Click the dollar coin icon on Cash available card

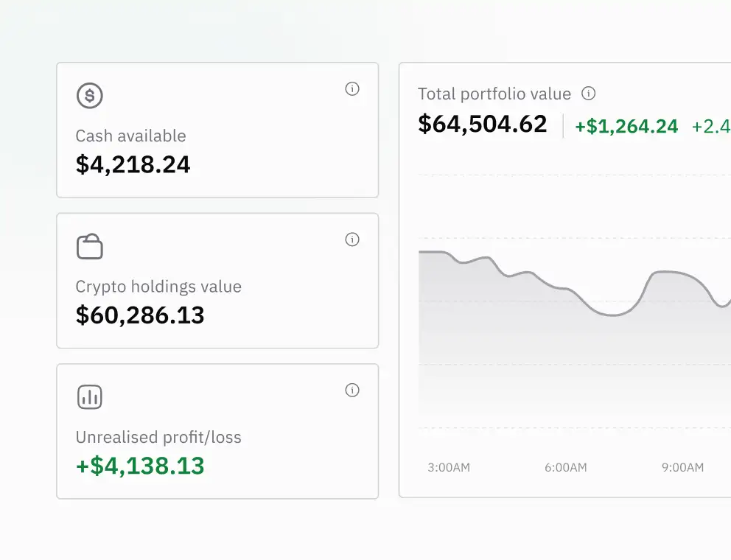(89, 96)
